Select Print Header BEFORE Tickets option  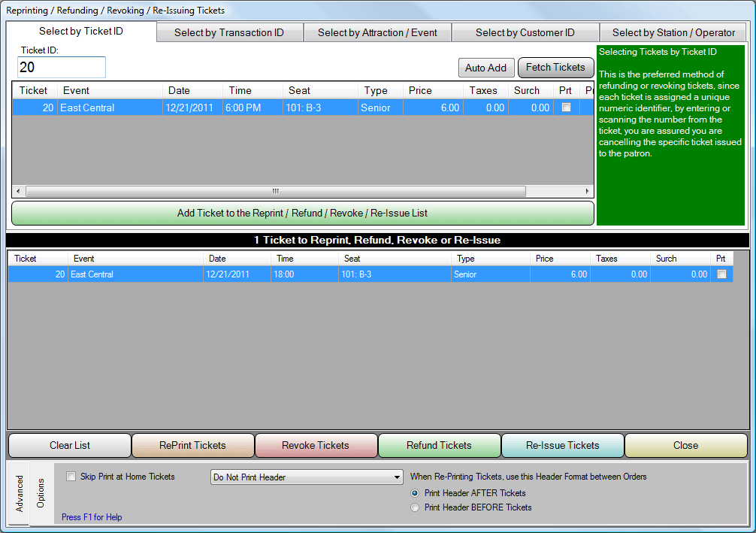click(x=415, y=507)
